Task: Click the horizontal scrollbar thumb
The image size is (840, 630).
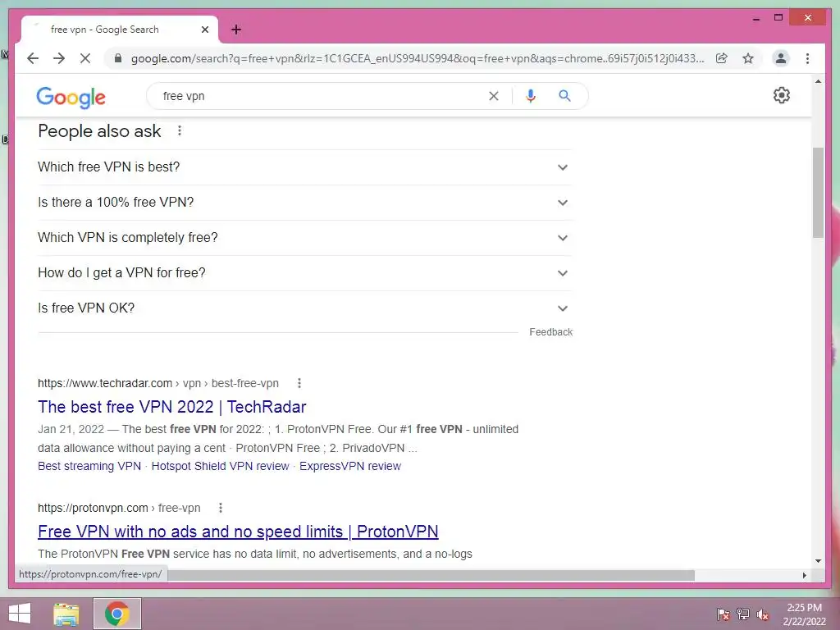Action: [x=431, y=575]
